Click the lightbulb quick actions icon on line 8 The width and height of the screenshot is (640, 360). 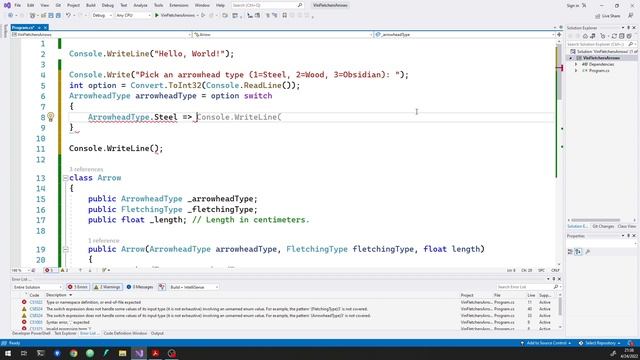50,117
